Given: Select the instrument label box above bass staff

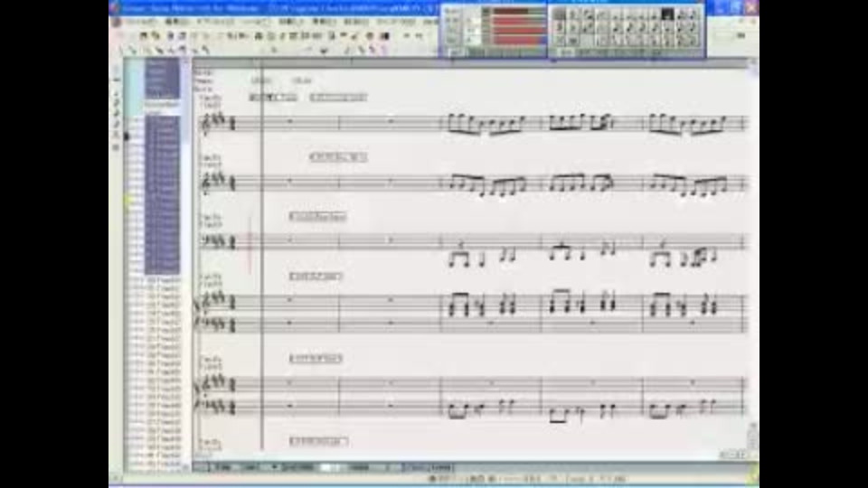Looking at the screenshot, I should [x=317, y=216].
